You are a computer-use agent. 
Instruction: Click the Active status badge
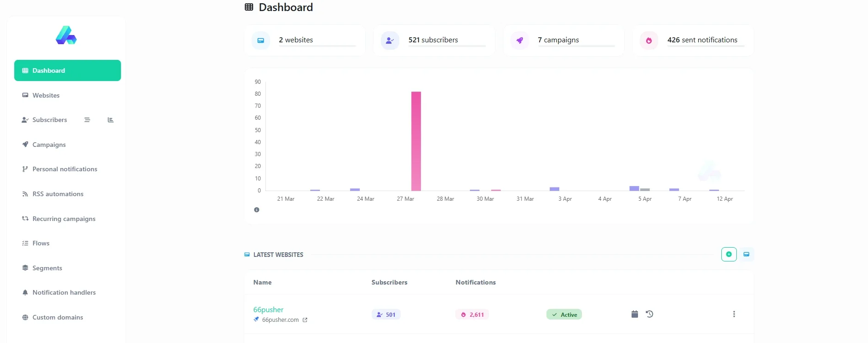pyautogui.click(x=564, y=314)
